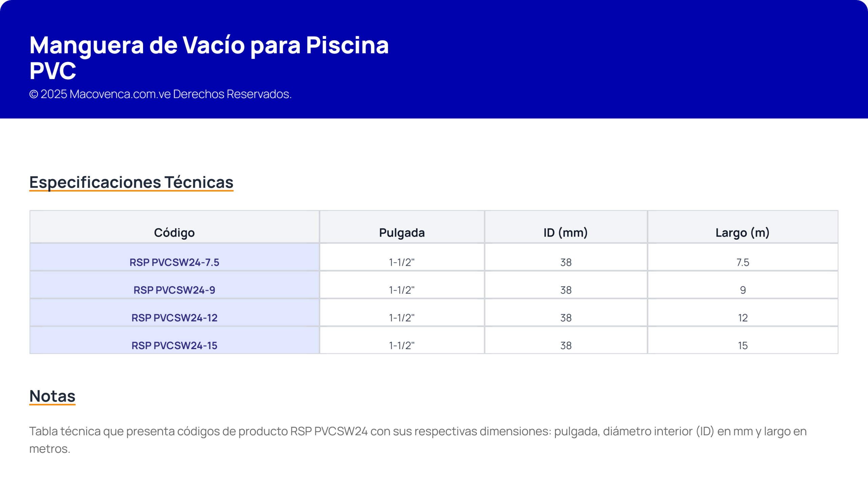Select the 'Especificaciones Técnicas' heading

click(x=131, y=182)
